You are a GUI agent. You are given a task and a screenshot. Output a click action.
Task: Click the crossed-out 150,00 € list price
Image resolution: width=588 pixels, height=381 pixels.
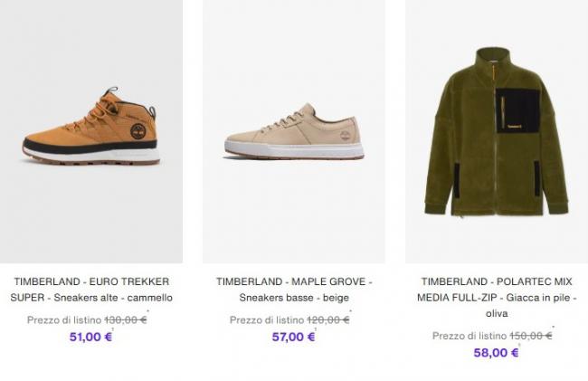[x=531, y=336]
